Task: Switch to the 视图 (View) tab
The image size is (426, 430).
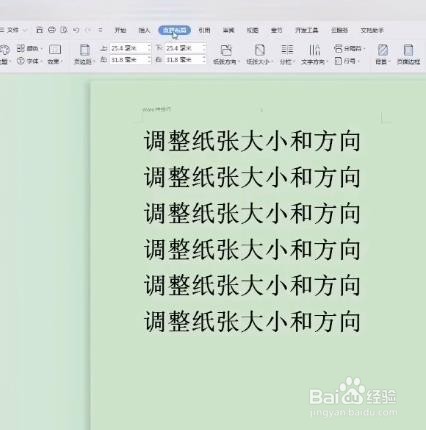Action: coord(252,30)
